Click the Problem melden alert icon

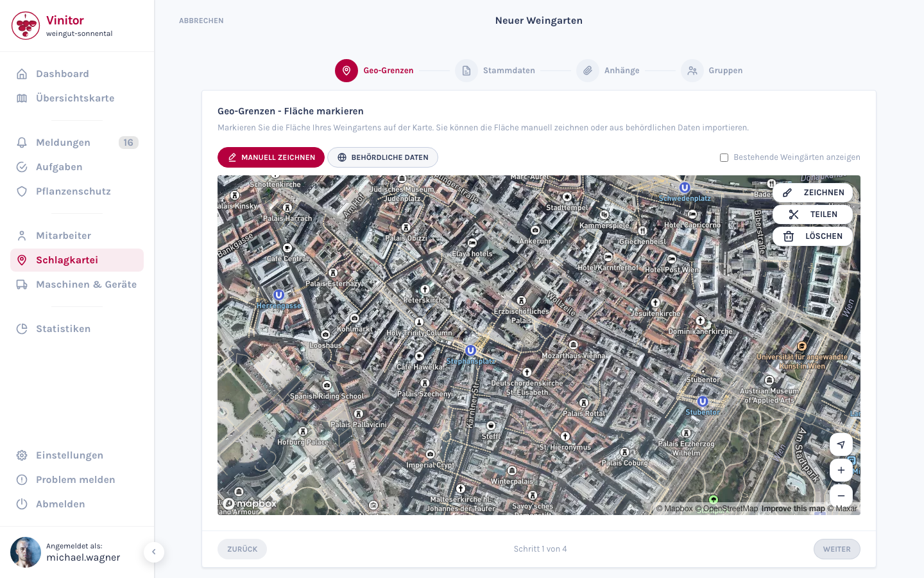coord(22,480)
